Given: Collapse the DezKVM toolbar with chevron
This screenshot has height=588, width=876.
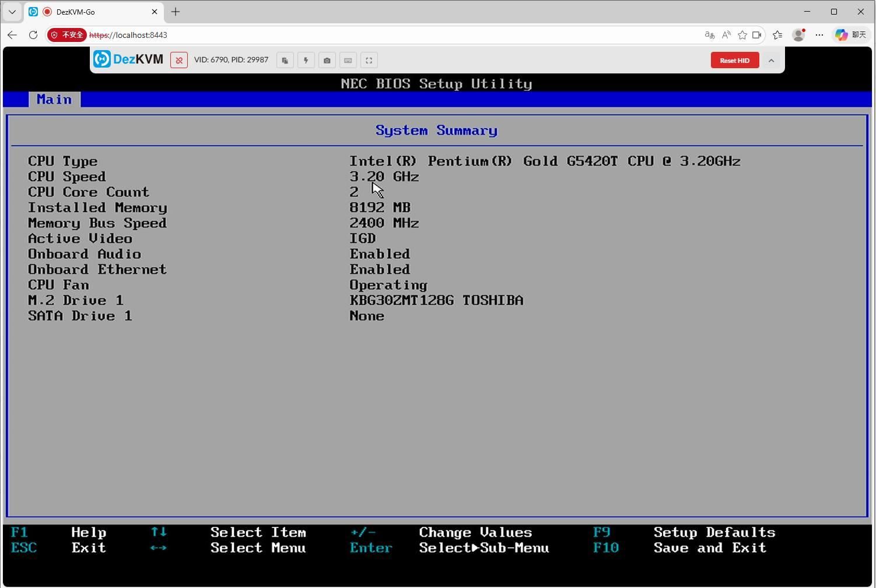Looking at the screenshot, I should click(x=771, y=60).
